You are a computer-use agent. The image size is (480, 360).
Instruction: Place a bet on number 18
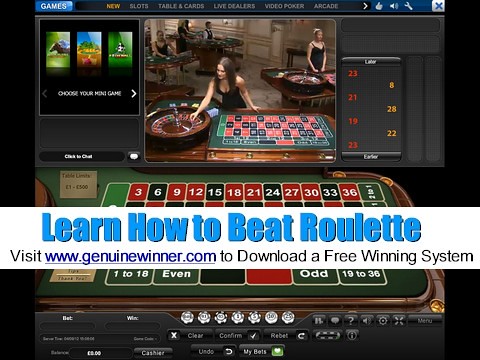coord(234,192)
